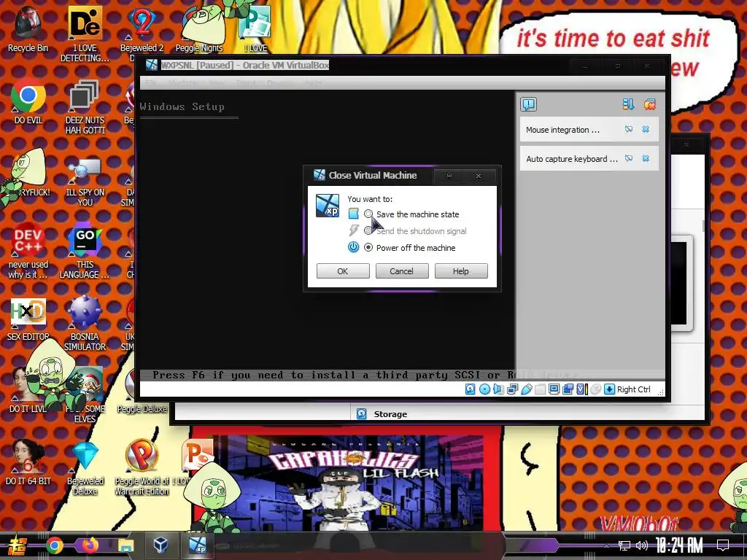The width and height of the screenshot is (747, 560).
Task: Open 'DO EVIL' Chrome desktop shortcut
Action: [28, 101]
